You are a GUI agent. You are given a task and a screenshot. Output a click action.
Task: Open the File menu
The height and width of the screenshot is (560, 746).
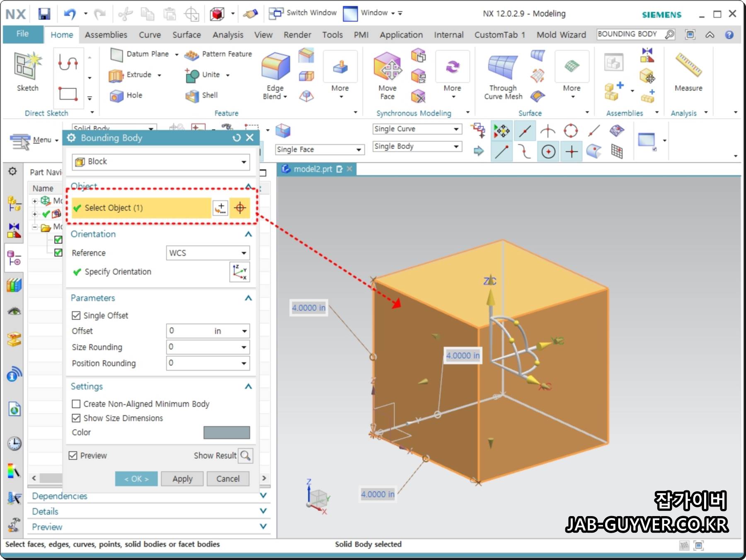point(22,34)
